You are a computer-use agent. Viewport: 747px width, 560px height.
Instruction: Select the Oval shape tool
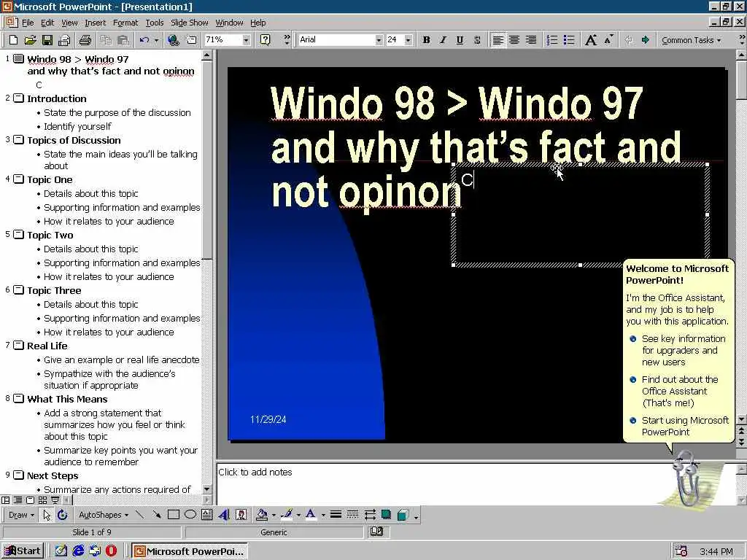click(x=190, y=515)
